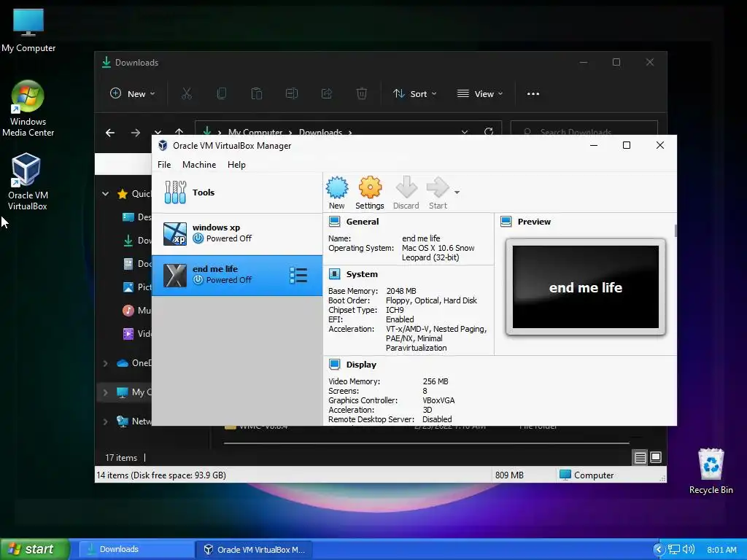The height and width of the screenshot is (560, 747).
Task: Select the end me life virtual machine
Action: (x=237, y=275)
